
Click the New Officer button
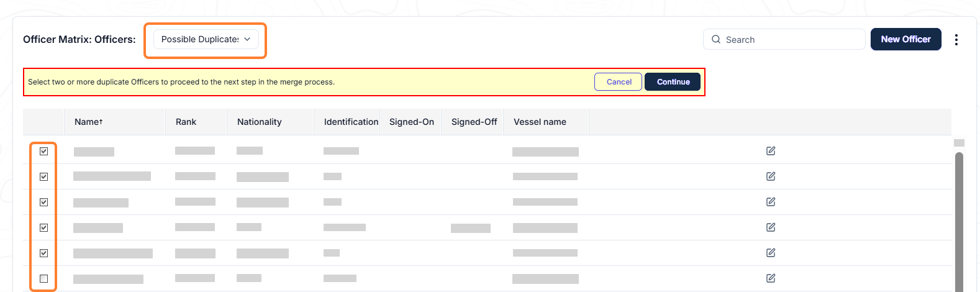click(x=905, y=39)
